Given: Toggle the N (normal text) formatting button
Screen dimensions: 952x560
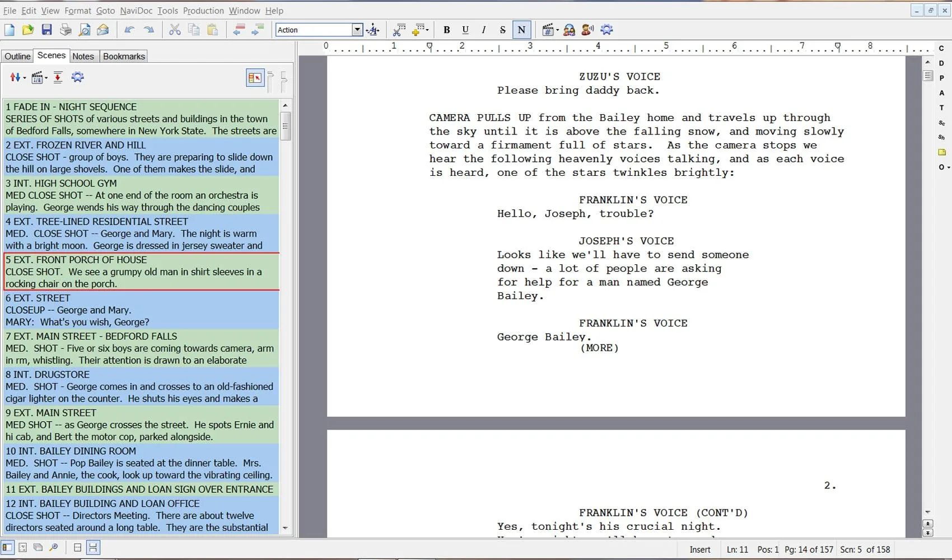Looking at the screenshot, I should pos(521,30).
